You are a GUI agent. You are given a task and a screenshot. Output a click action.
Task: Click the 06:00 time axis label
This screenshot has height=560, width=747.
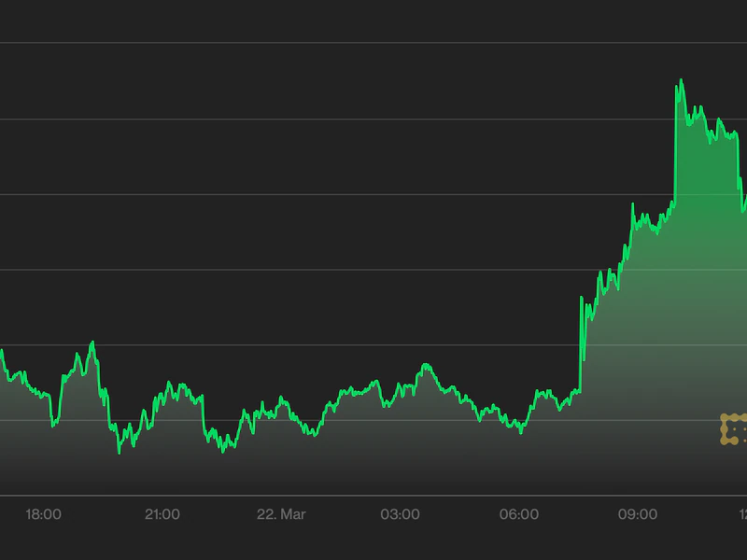pyautogui.click(x=519, y=514)
